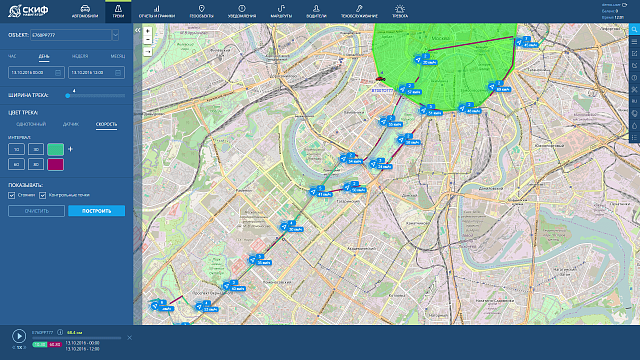The width and height of the screenshot is (640, 360).
Task: Click the second interval upper bound field
Action: 36,164
